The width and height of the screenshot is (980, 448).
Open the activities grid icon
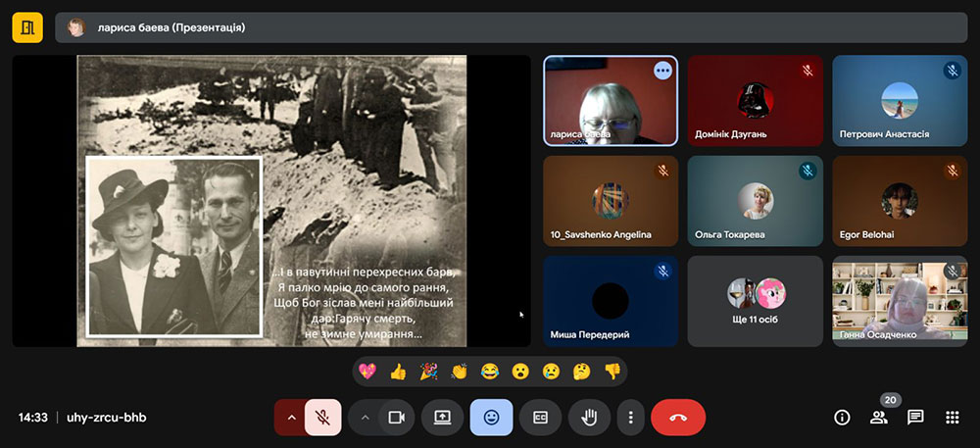click(x=952, y=417)
